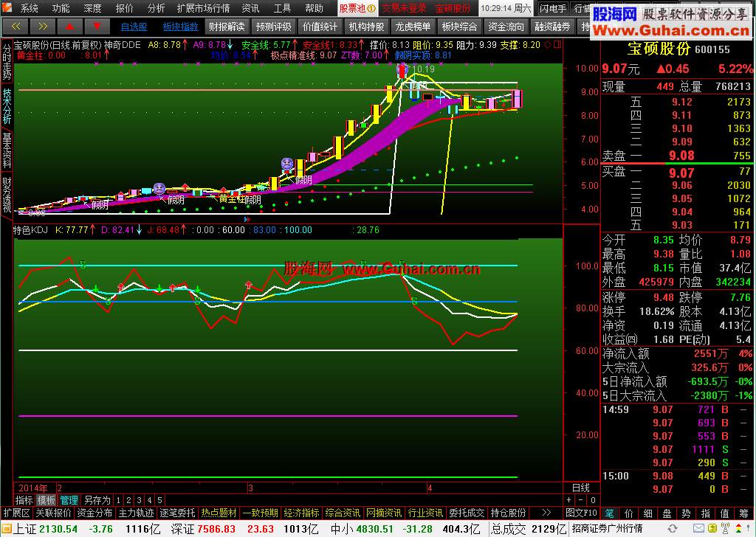Click the red diamond icon above chart
This screenshot has width=756, height=537.
pos(547,45)
